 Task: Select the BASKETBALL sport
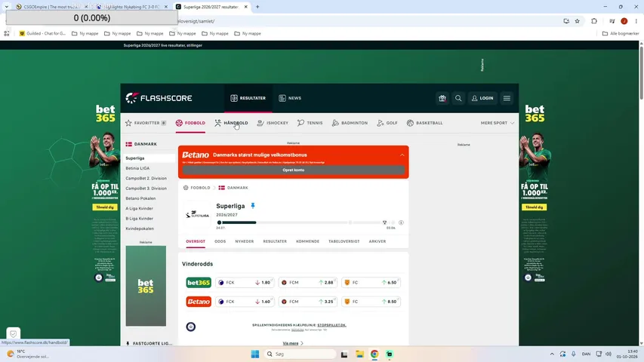425,123
